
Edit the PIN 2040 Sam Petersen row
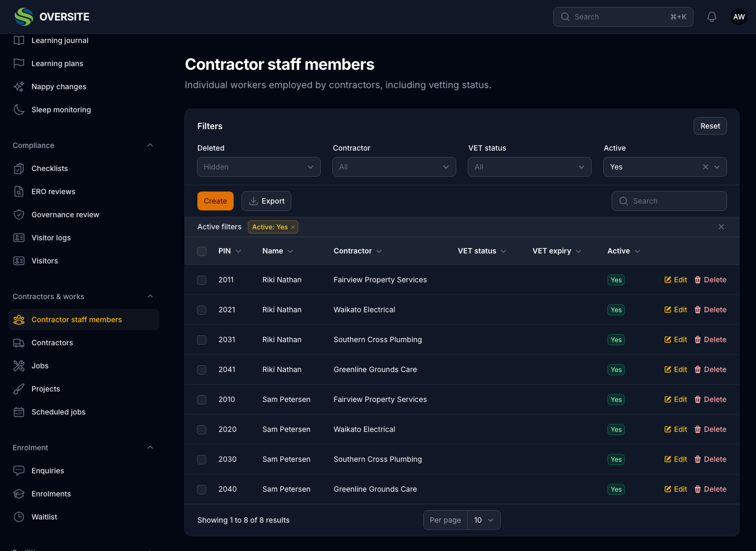[x=676, y=489]
